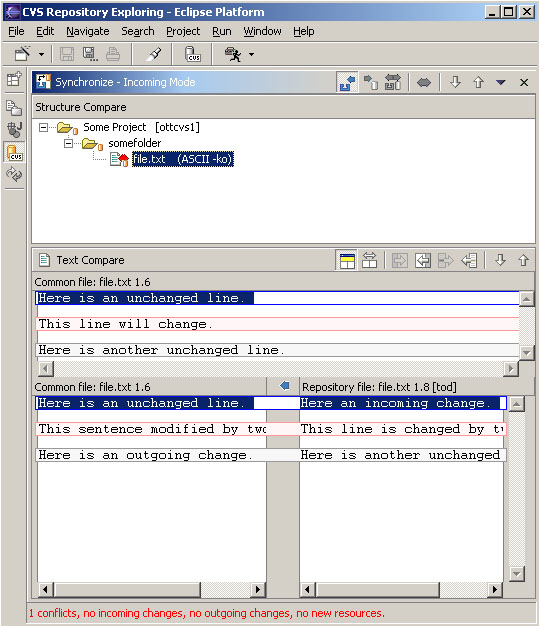The width and height of the screenshot is (539, 626).
Task: Switch to the Team Synchronizing perspective icon
Action: (x=14, y=174)
